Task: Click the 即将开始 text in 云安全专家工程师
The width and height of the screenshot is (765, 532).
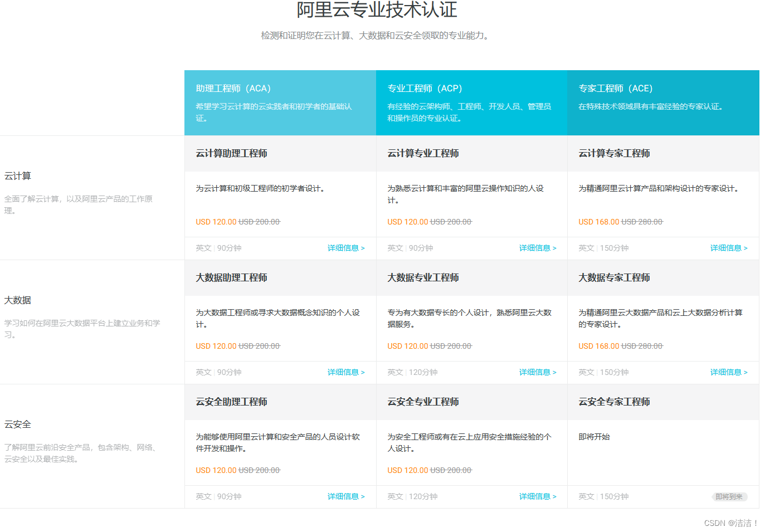Action: (594, 437)
